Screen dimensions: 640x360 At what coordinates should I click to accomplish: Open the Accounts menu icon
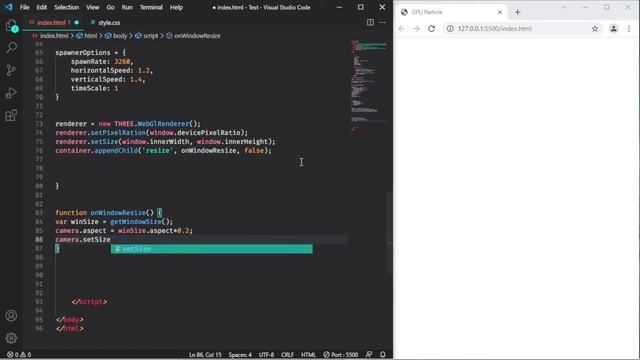tap(11, 316)
